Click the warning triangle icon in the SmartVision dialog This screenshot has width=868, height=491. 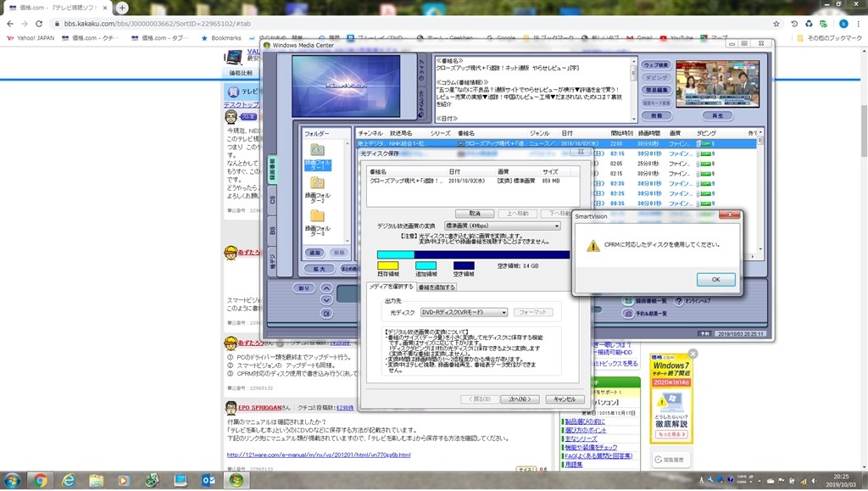point(593,245)
